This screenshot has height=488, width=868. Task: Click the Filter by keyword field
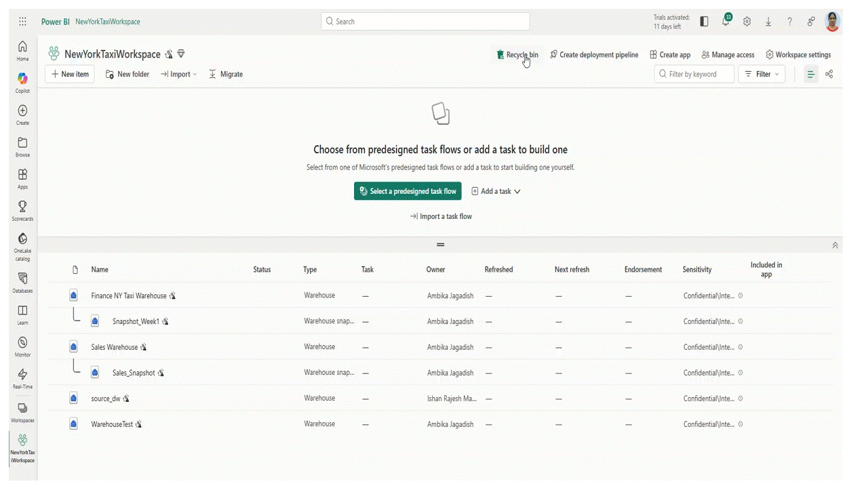point(699,74)
